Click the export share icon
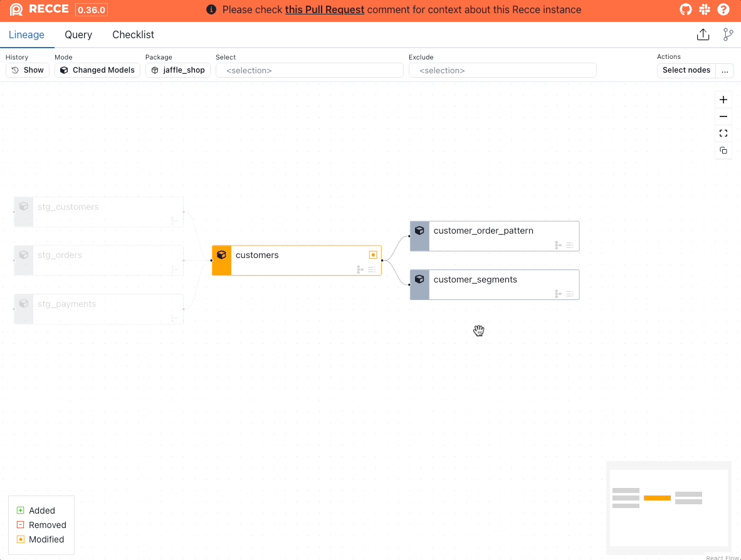The height and width of the screenshot is (560, 741). (x=703, y=34)
